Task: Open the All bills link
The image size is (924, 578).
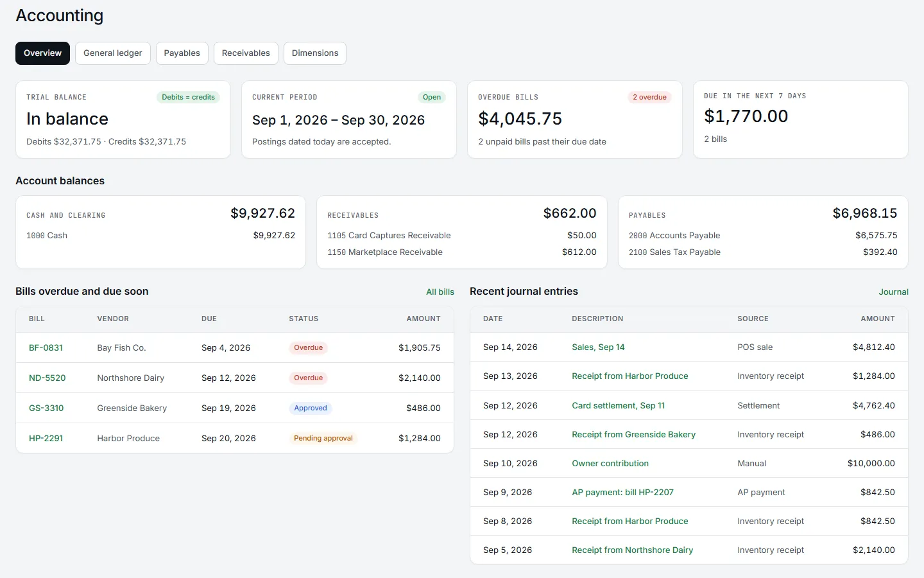Action: click(x=440, y=292)
